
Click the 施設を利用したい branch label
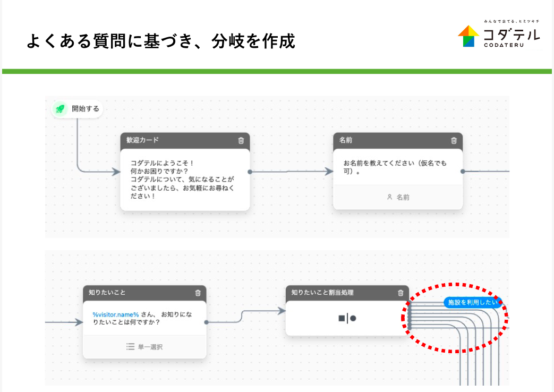473,302
